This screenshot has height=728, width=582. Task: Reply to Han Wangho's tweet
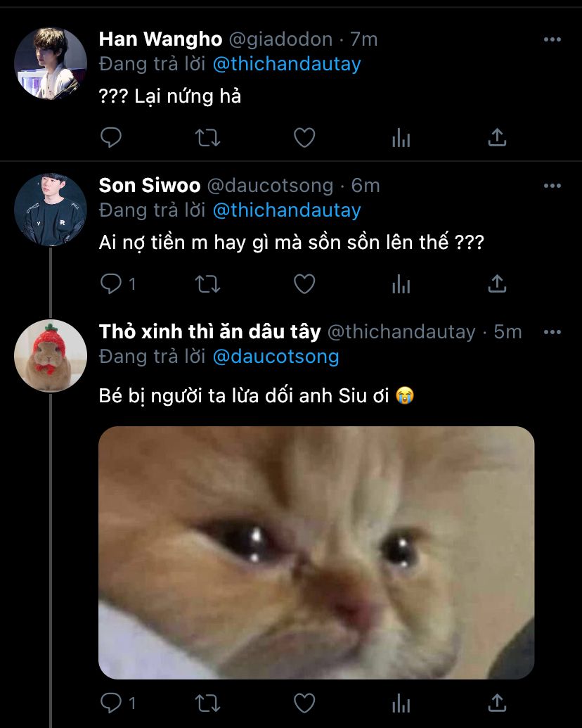click(111, 137)
